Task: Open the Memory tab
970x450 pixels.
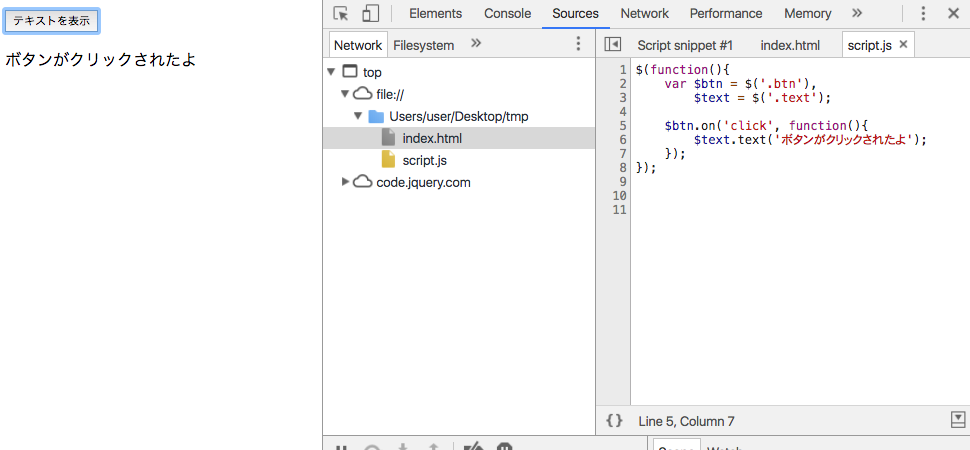Action: pyautogui.click(x=807, y=14)
